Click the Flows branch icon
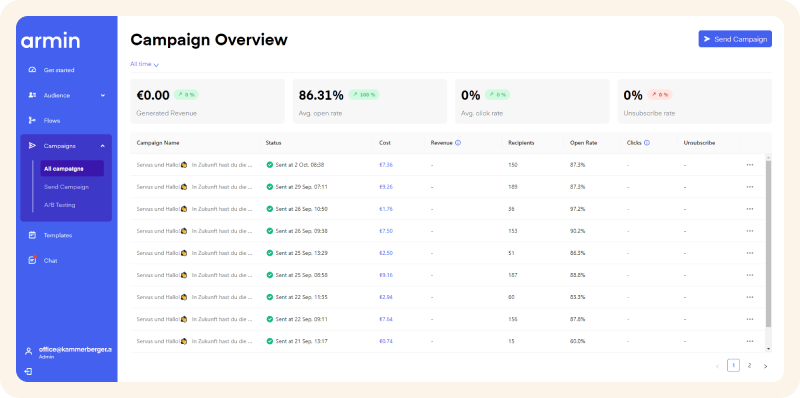 [32, 120]
